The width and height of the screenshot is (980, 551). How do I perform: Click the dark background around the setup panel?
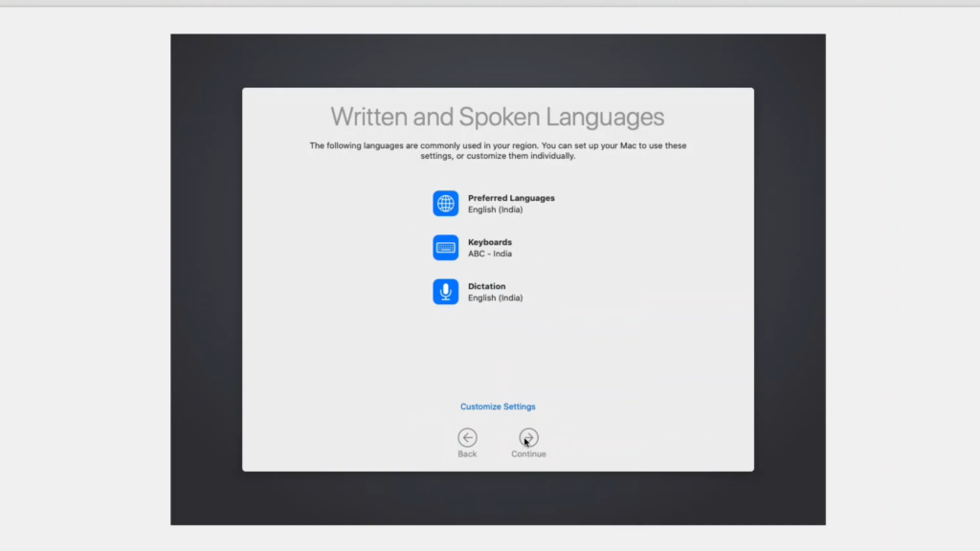206,287
